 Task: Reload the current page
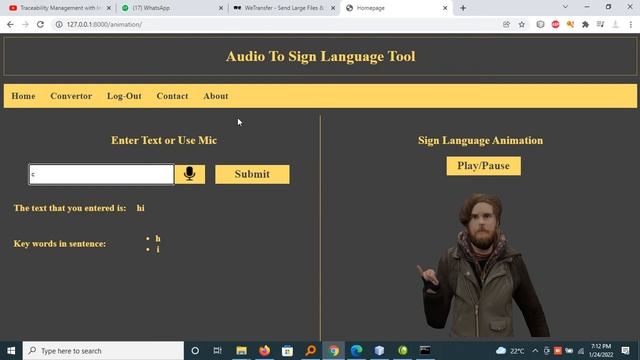click(x=40, y=24)
